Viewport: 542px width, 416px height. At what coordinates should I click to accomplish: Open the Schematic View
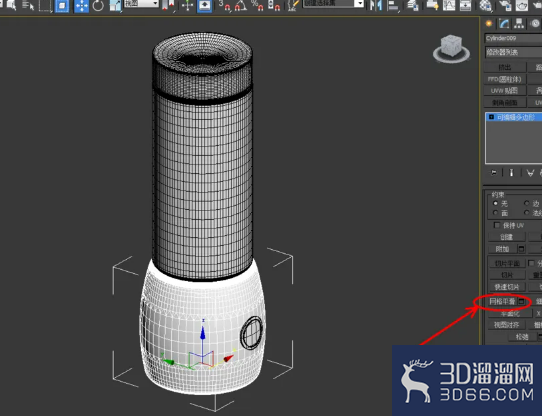point(465,5)
